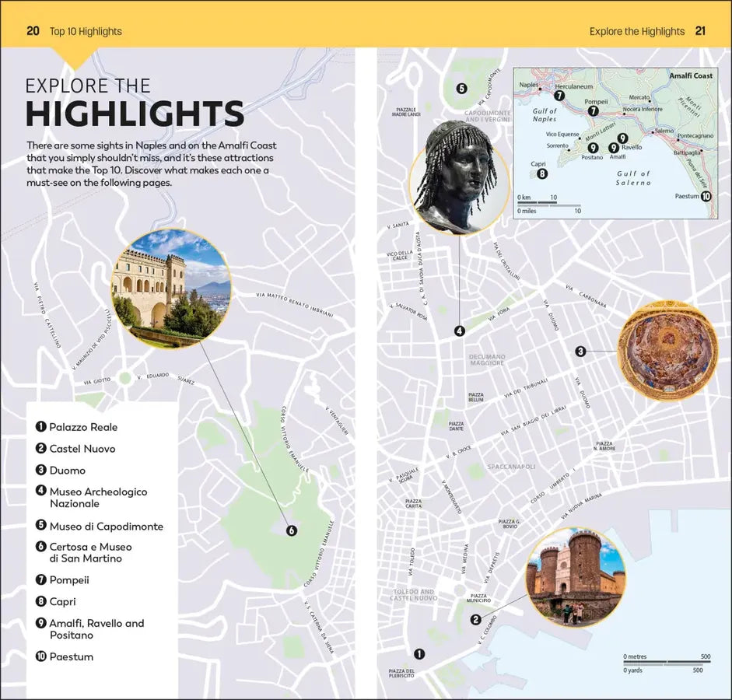Click the Certosa di San Martino photo
The height and width of the screenshot is (700, 732).
pos(171,289)
